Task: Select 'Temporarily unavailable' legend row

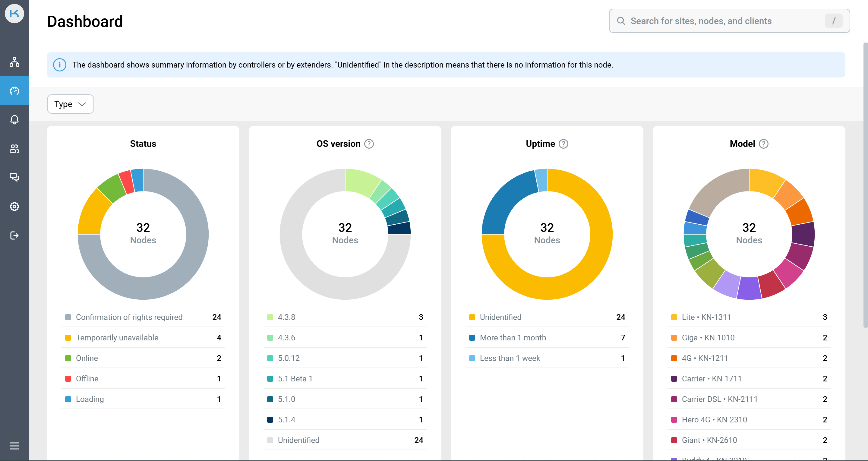Action: coord(143,338)
